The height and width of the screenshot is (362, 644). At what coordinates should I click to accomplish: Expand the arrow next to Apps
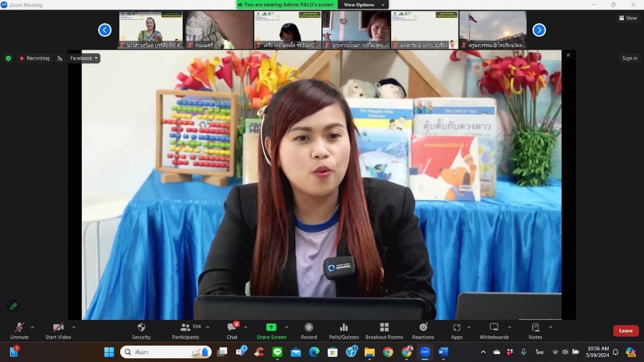(469, 327)
